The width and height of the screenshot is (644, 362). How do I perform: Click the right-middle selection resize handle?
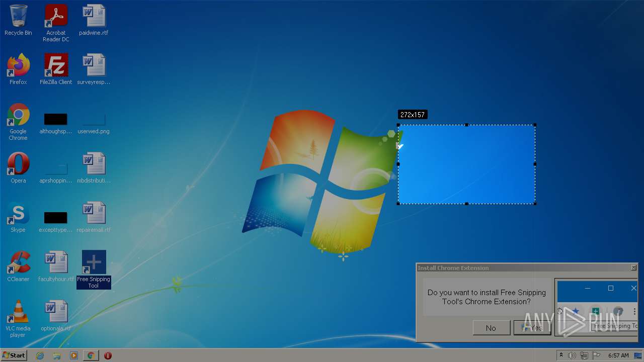click(535, 164)
